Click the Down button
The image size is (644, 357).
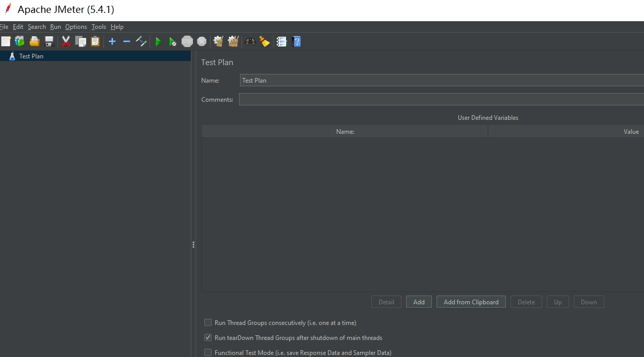[x=589, y=302]
